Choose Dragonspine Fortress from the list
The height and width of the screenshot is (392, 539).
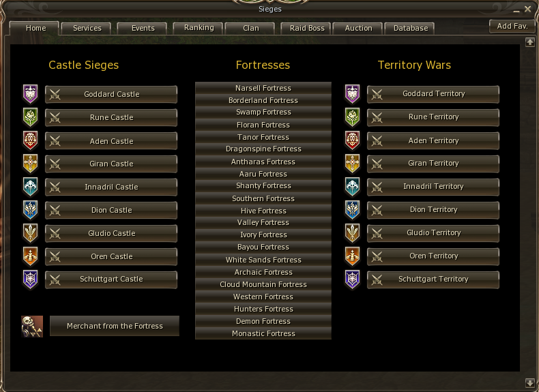(263, 149)
